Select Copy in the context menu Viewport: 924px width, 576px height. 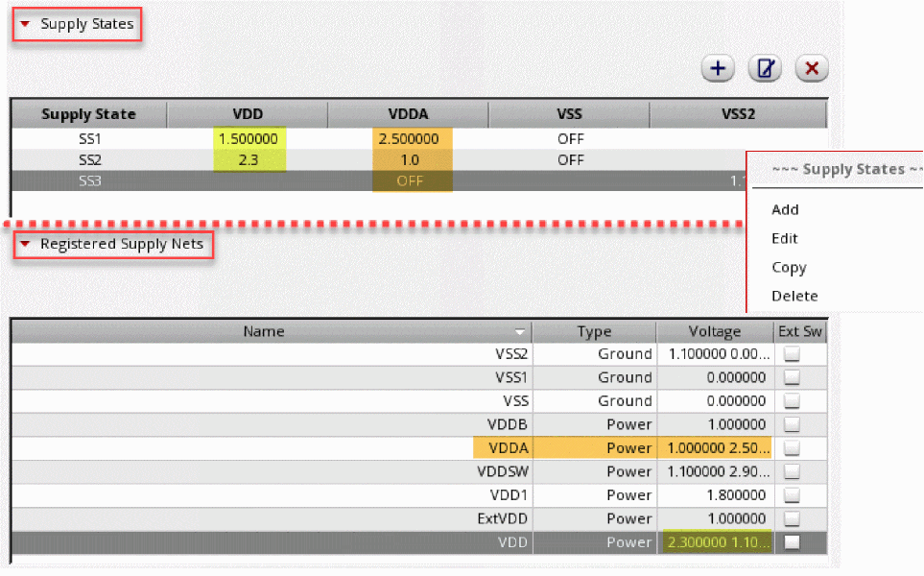click(789, 268)
